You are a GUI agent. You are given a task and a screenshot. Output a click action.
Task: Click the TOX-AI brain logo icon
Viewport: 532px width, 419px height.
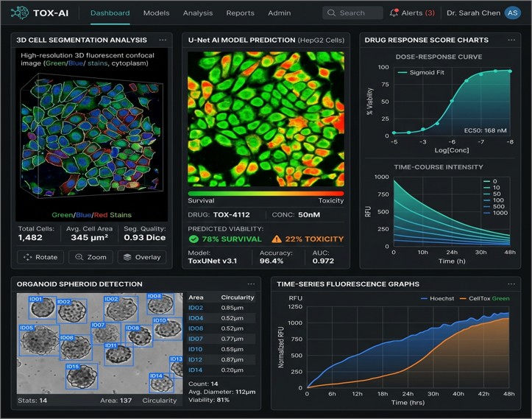point(19,13)
